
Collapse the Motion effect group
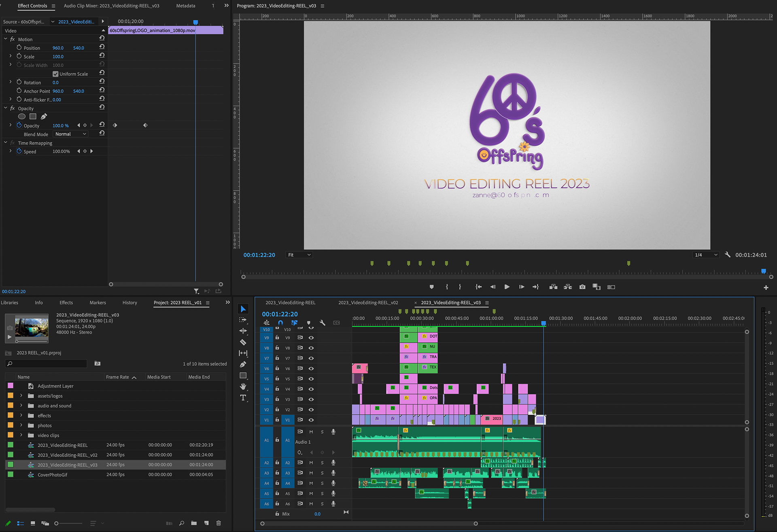pyautogui.click(x=6, y=39)
